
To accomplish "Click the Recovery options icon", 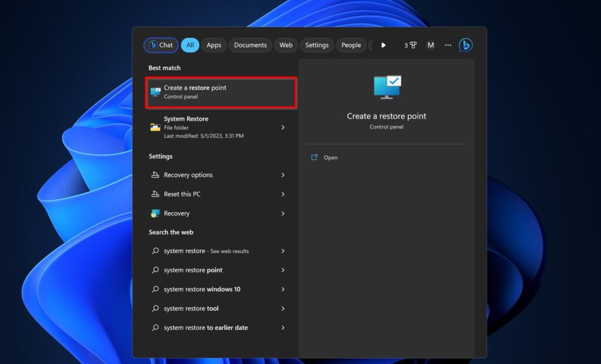I will point(155,175).
